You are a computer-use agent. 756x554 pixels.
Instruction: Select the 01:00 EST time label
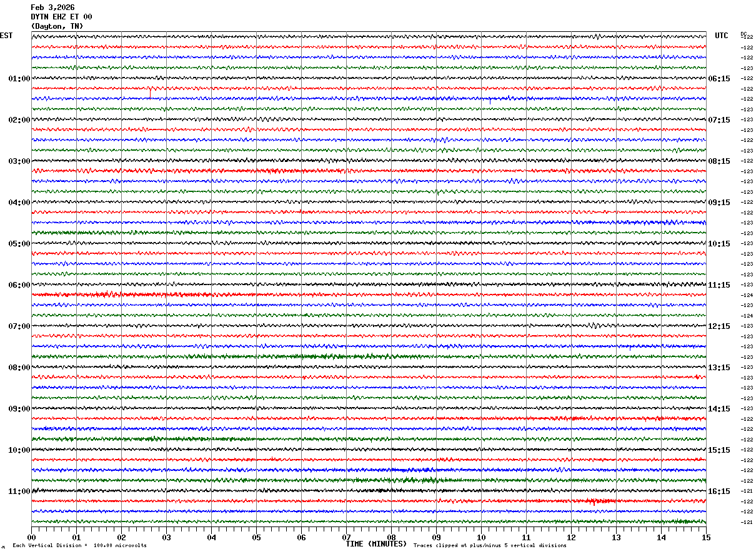[19, 79]
